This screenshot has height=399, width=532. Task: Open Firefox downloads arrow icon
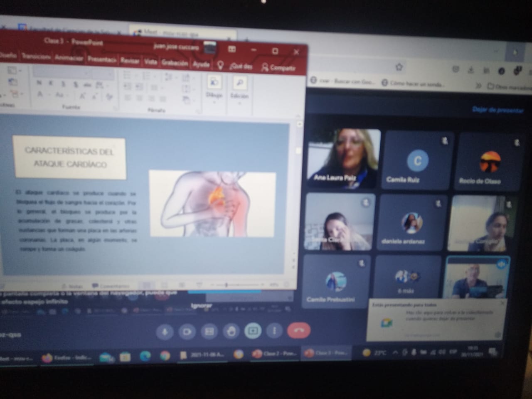tap(471, 70)
